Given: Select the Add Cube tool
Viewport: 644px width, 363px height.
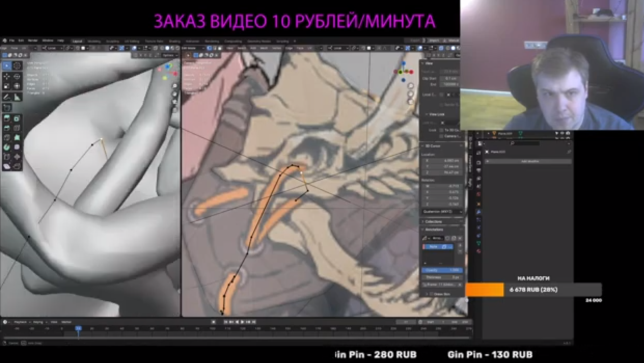Looking at the screenshot, I should click(x=7, y=107).
